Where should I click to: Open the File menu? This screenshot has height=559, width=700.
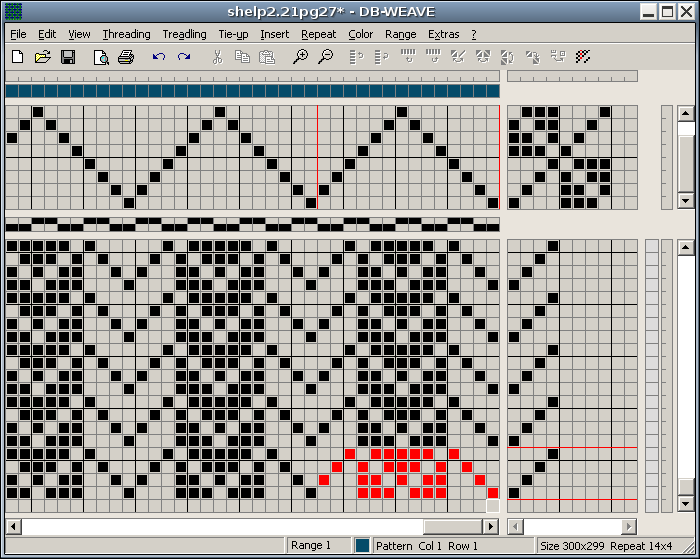pyautogui.click(x=18, y=34)
